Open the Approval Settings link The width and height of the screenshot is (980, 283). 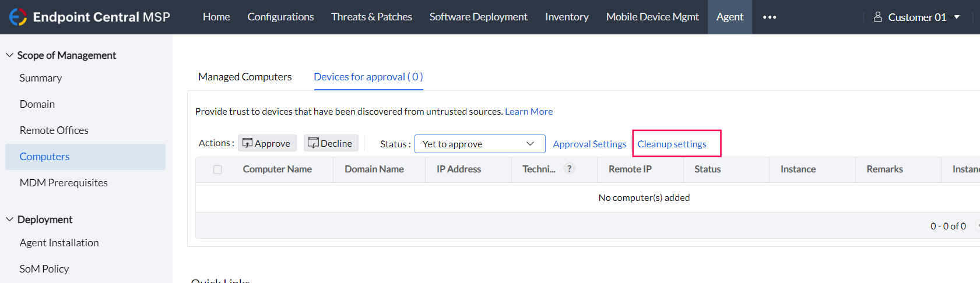(589, 144)
